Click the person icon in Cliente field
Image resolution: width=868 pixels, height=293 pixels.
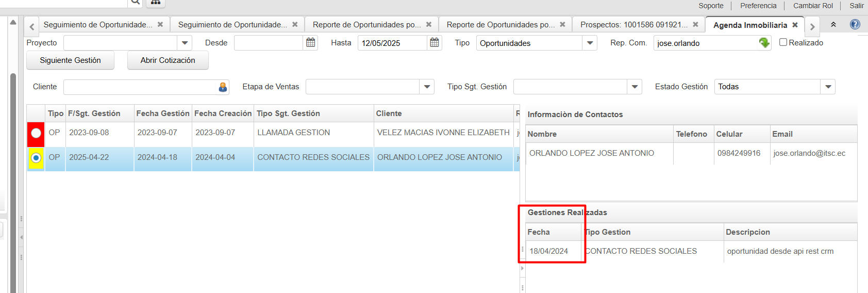(223, 87)
